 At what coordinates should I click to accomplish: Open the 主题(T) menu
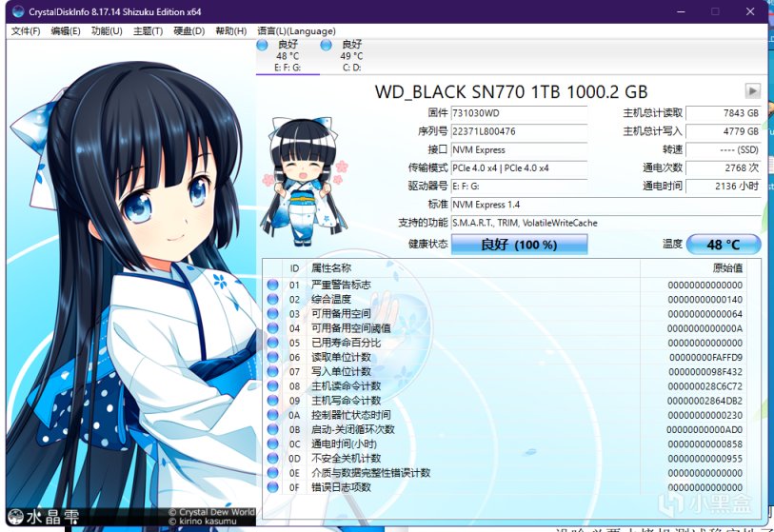click(149, 31)
